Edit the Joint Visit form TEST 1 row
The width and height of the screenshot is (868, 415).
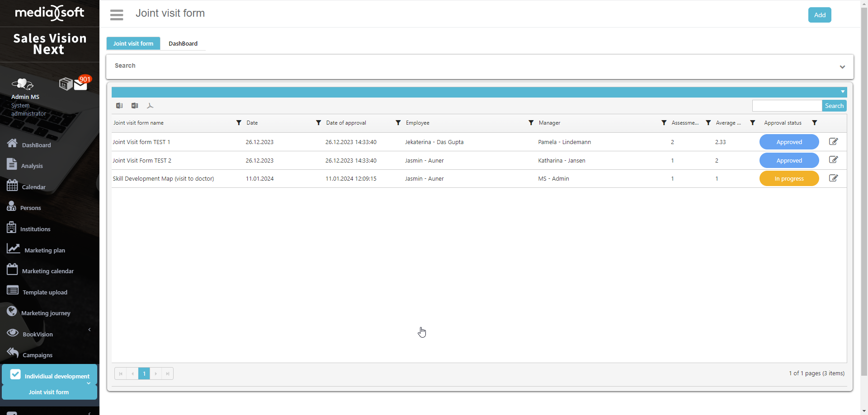coord(833,142)
